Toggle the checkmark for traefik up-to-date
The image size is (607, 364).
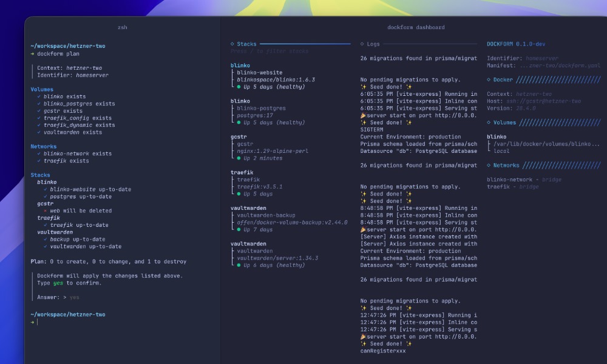pos(46,224)
